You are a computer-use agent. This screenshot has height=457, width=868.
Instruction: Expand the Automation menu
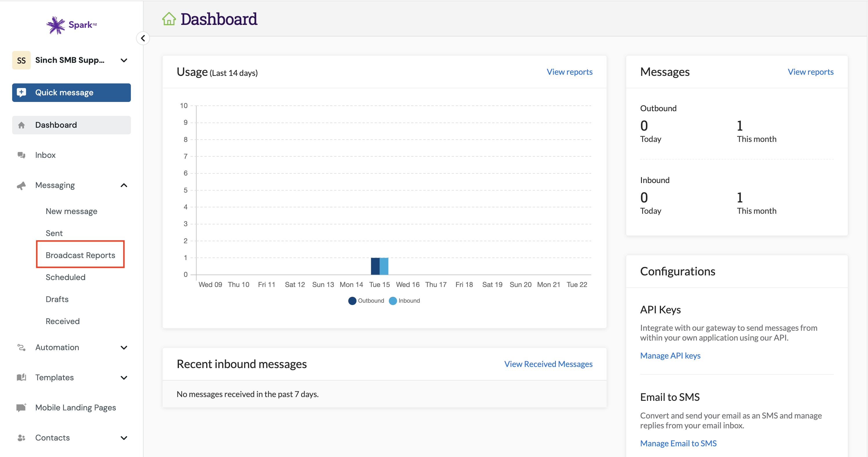124,348
